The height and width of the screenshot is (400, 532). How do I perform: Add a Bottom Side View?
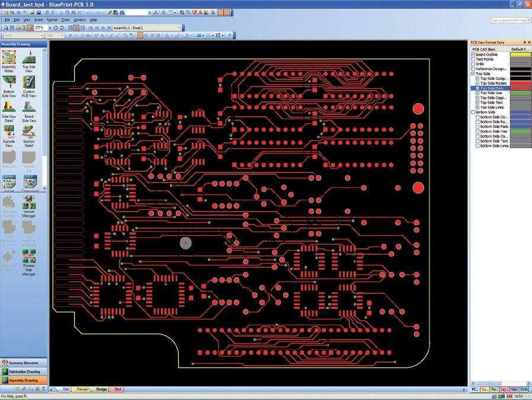click(9, 87)
